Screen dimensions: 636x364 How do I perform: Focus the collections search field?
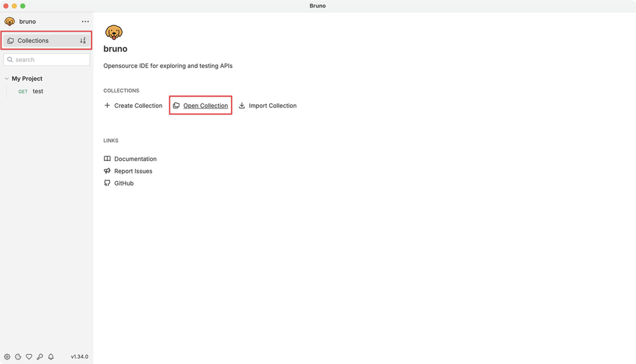tap(50, 60)
